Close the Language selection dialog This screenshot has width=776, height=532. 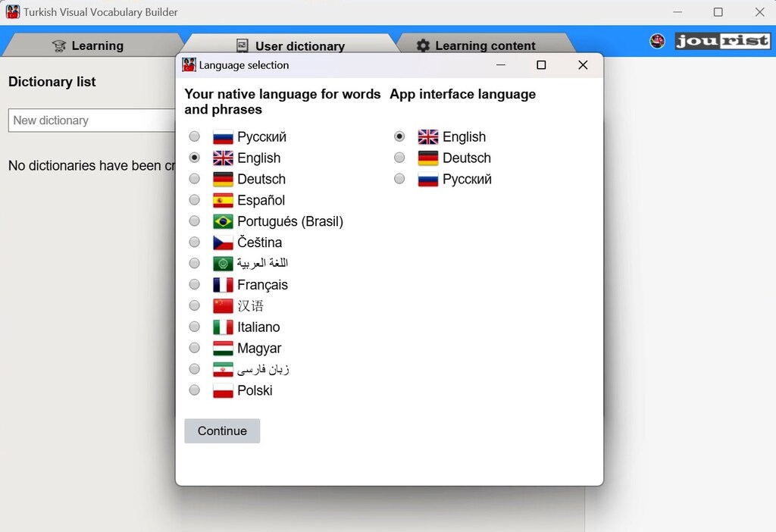[583, 65]
